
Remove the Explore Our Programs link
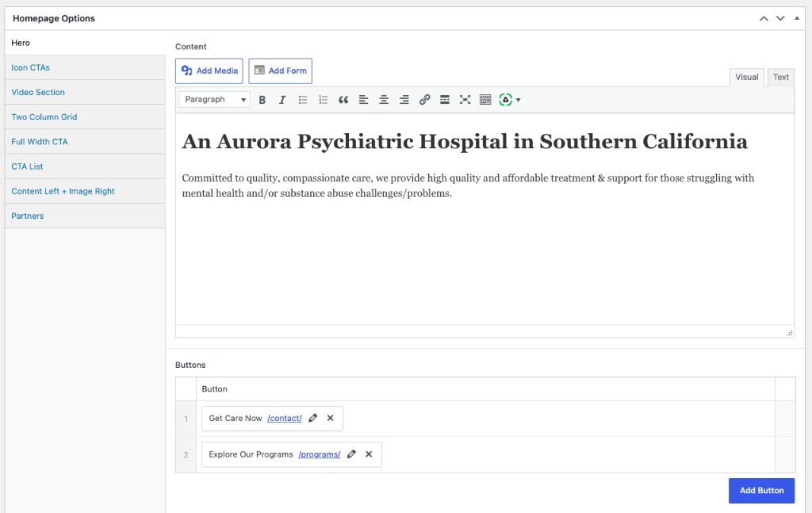tap(369, 454)
